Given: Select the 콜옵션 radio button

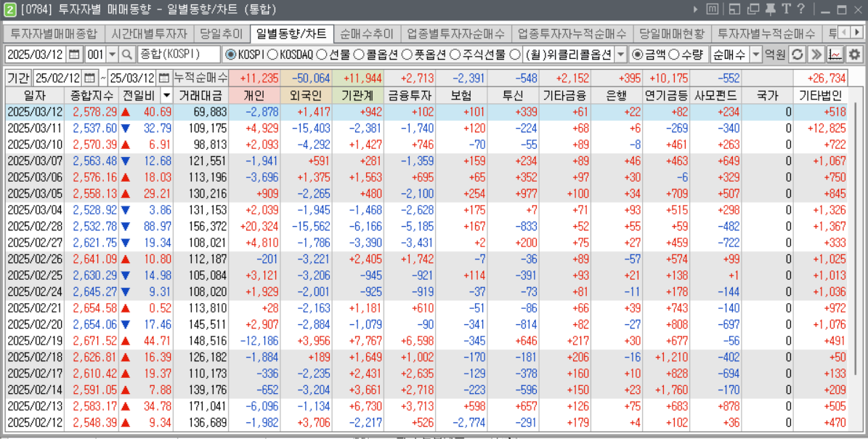Looking at the screenshot, I should pyautogui.click(x=359, y=55).
